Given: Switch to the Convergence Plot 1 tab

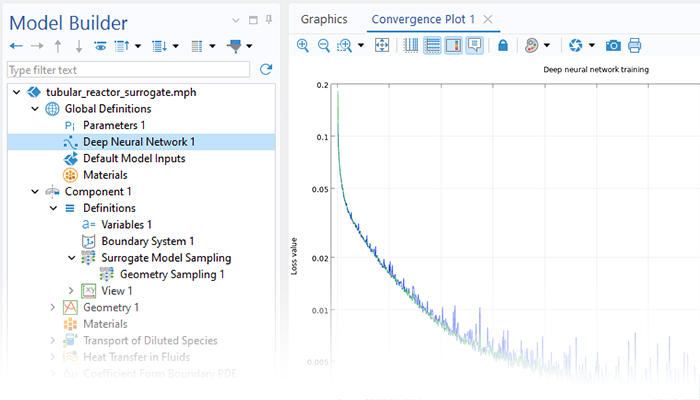Looking at the screenshot, I should click(423, 19).
